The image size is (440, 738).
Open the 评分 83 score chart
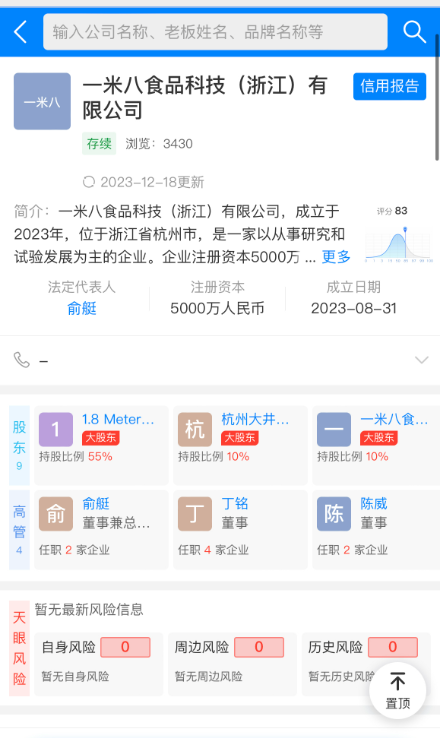399,234
